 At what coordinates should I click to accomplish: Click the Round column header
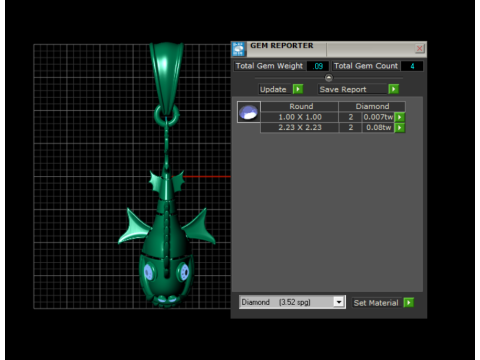click(x=300, y=106)
